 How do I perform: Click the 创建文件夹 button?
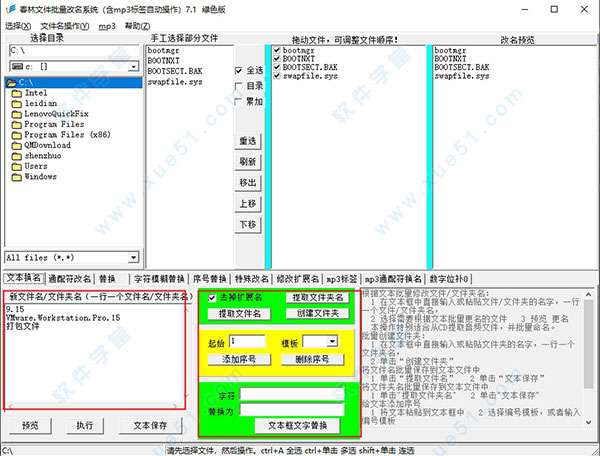click(x=318, y=314)
